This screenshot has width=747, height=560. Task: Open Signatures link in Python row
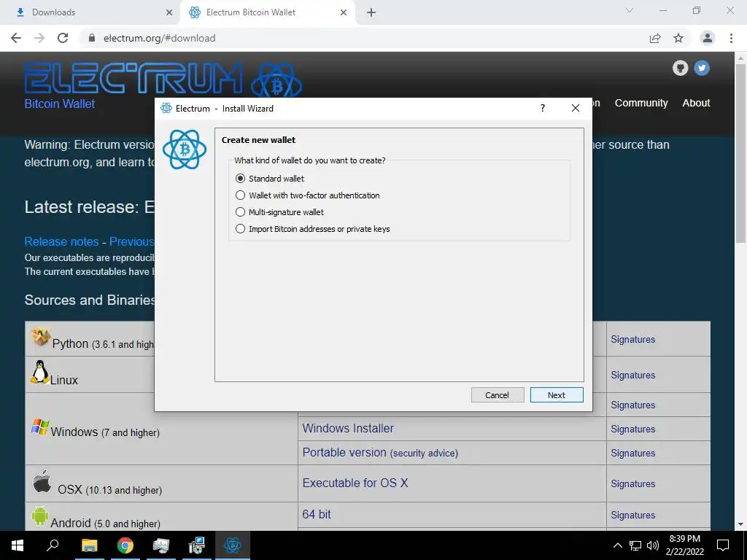(x=632, y=339)
